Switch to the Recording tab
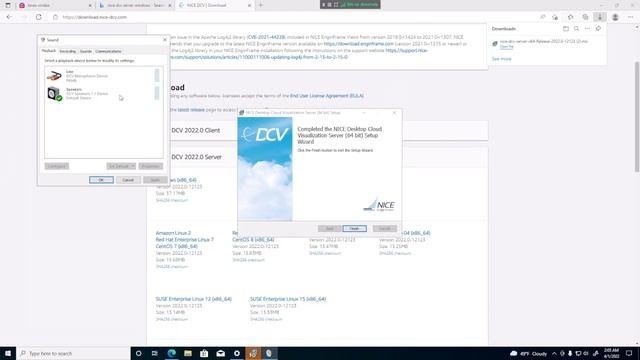This screenshot has height=360, width=640. click(x=68, y=51)
